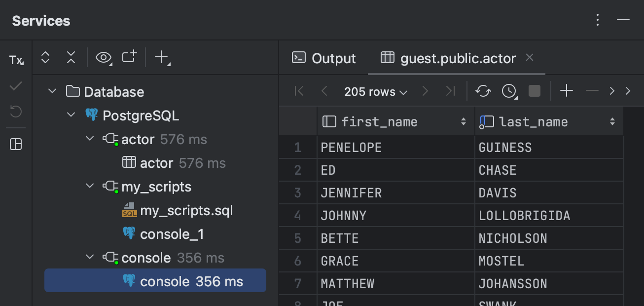Collapse the Database folder node
The width and height of the screenshot is (644, 306).
click(x=52, y=91)
